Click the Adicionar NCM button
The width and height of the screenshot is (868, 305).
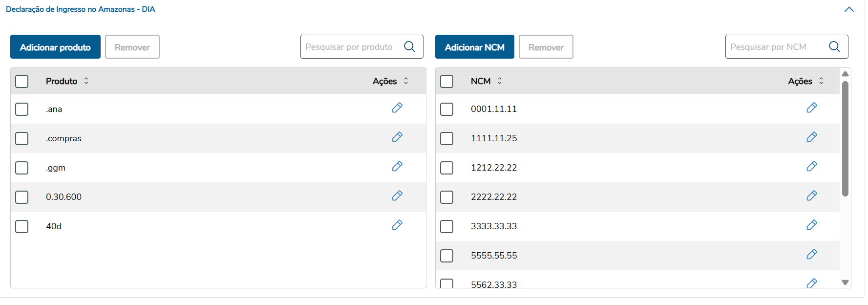pos(474,47)
